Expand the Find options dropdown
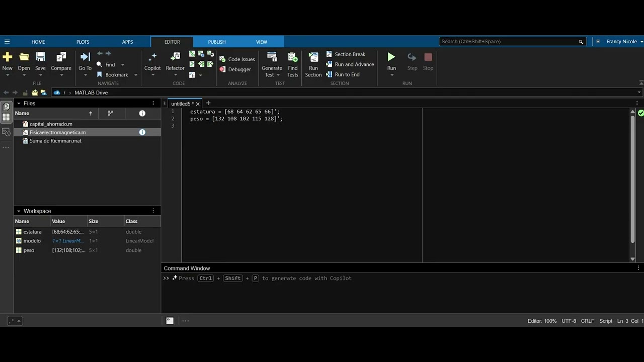The height and width of the screenshot is (362, 644). click(122, 65)
